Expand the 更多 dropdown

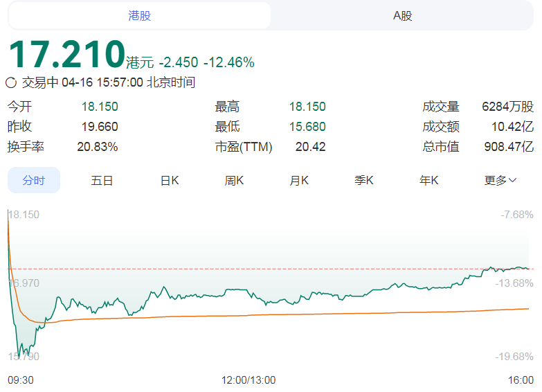click(x=500, y=180)
